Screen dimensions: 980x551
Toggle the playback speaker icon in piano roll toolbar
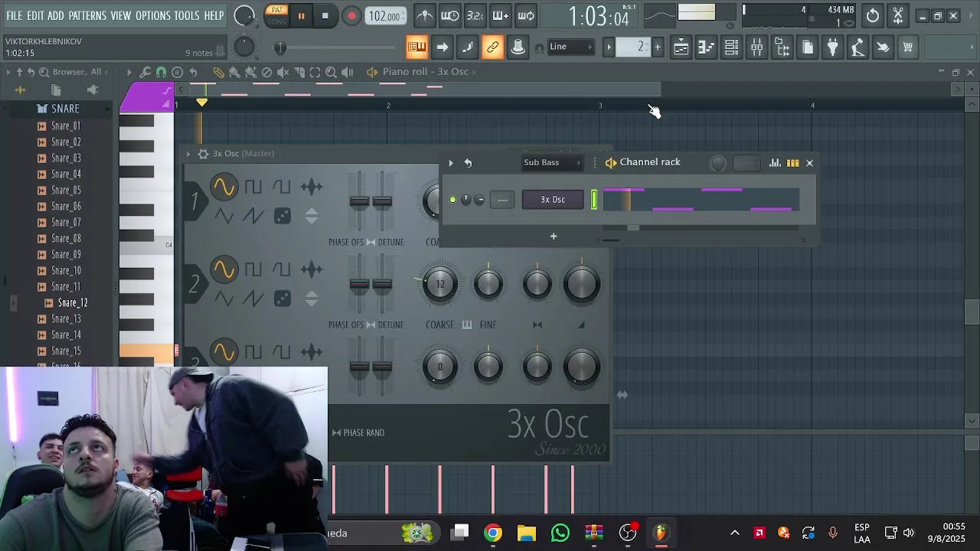[347, 72]
